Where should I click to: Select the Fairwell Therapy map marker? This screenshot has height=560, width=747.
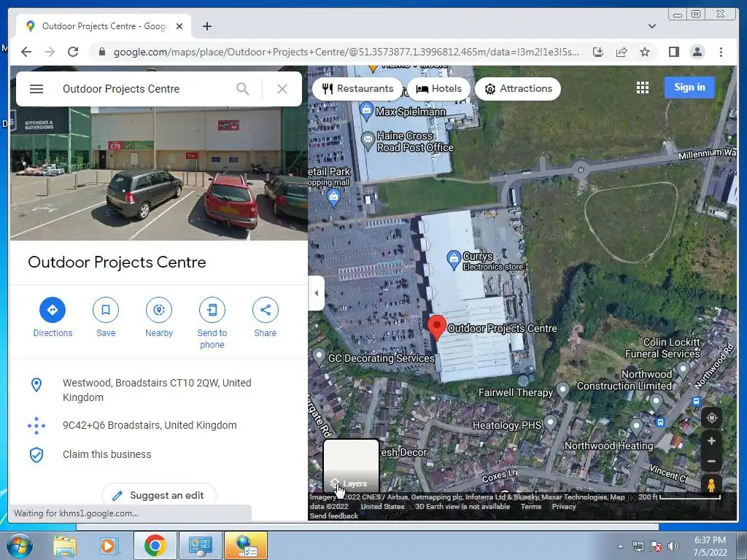click(562, 390)
